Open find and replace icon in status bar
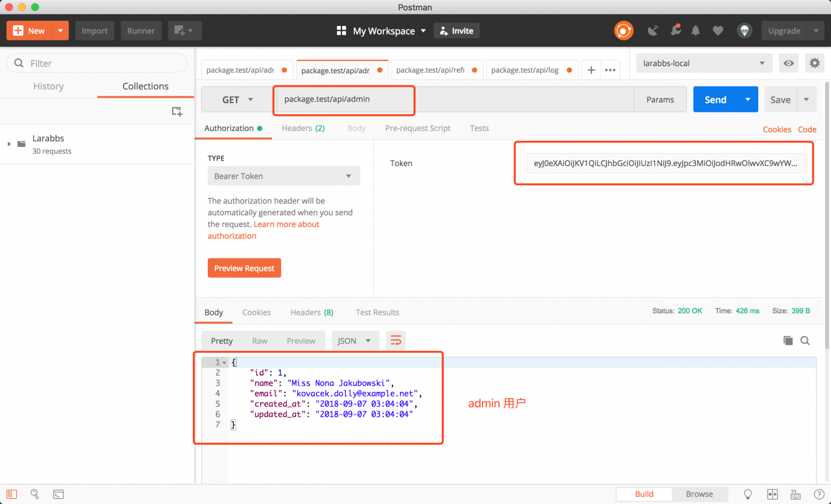 35,494
